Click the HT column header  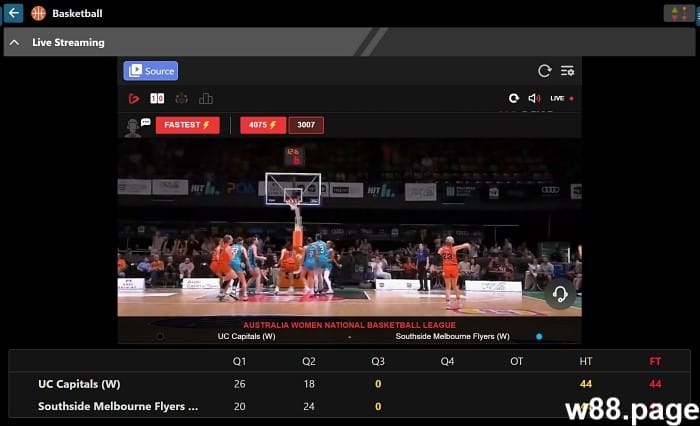586,361
